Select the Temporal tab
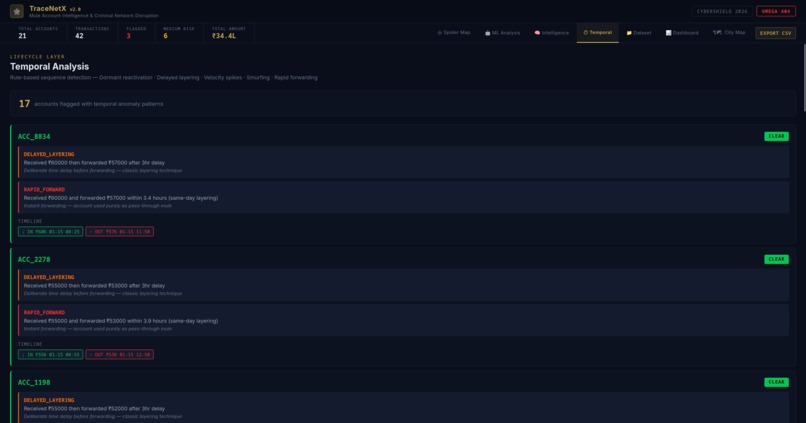 pos(597,33)
